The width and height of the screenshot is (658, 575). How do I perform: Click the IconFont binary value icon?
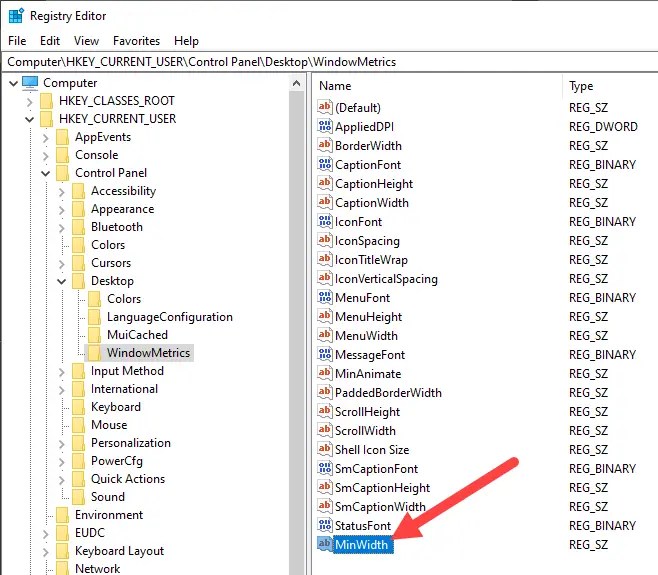click(325, 221)
